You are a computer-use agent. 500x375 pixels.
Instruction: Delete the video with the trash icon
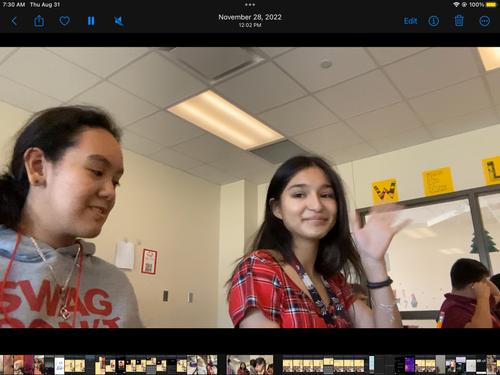459,21
